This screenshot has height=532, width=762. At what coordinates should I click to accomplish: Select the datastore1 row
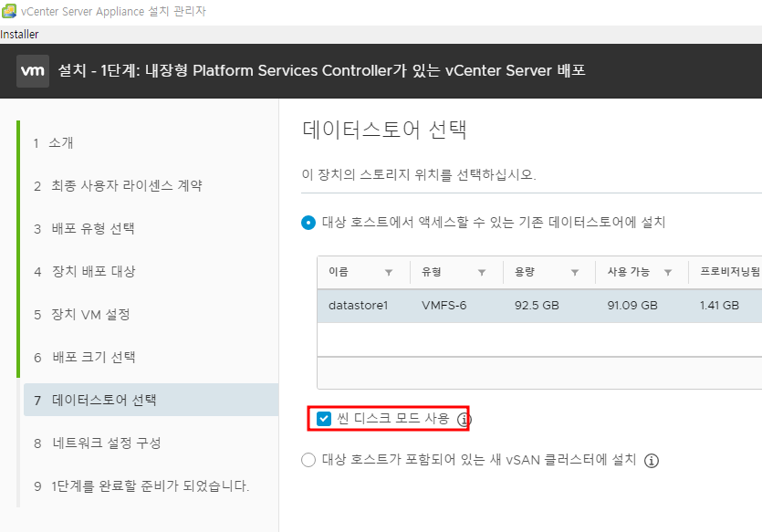539,306
